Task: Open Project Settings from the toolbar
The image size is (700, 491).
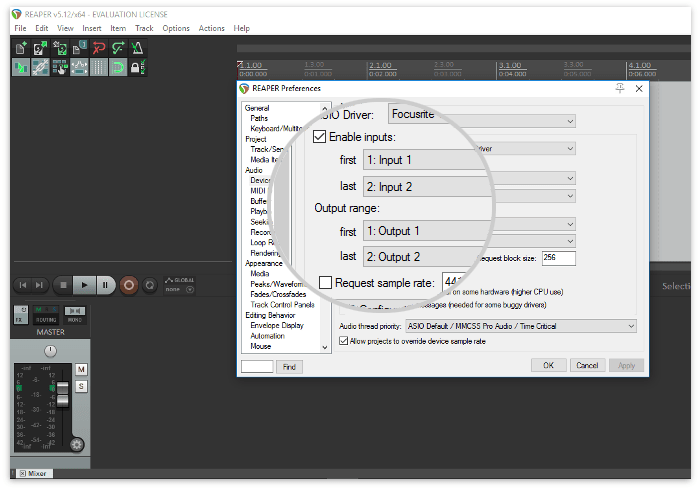Action: tap(79, 48)
